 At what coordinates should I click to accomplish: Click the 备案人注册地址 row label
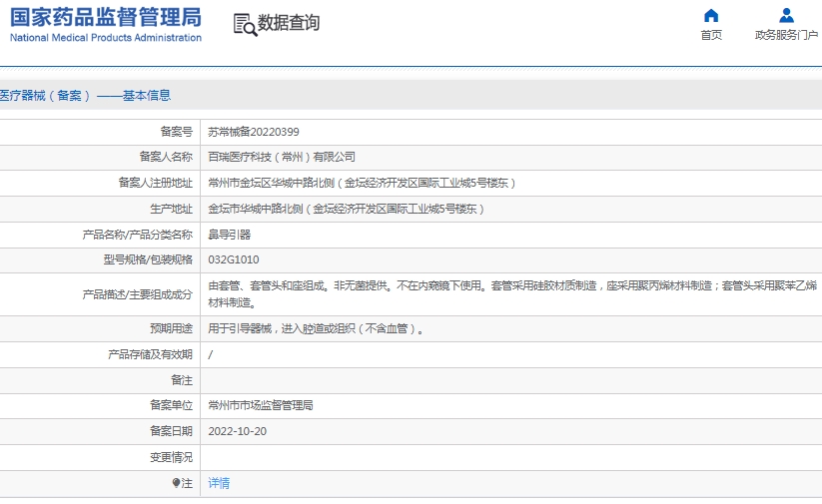156,183
